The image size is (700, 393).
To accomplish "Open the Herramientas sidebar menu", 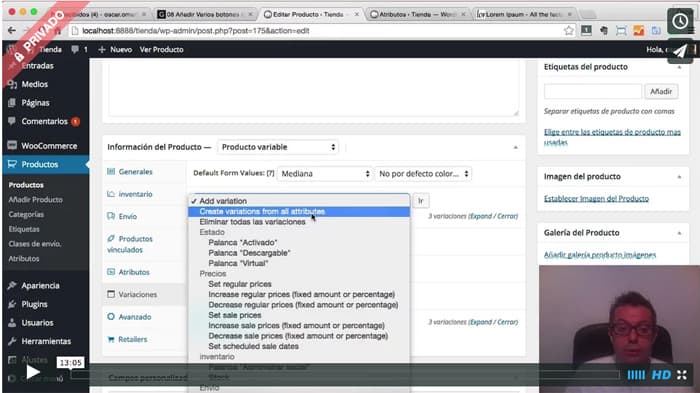I will tap(46, 341).
